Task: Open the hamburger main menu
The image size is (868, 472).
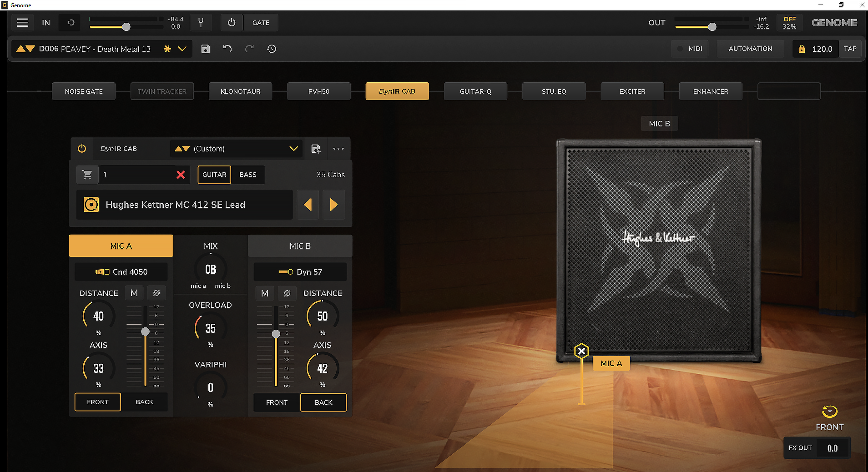Action: (23, 23)
